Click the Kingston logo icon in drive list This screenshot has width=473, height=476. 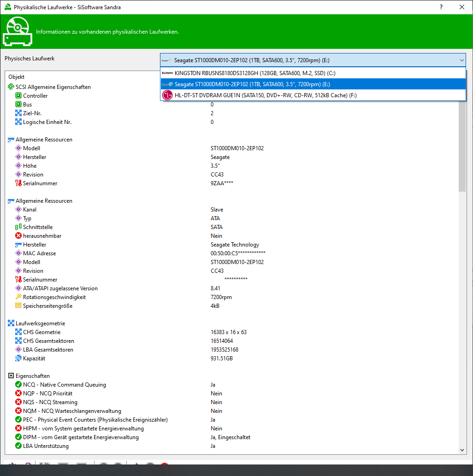point(167,73)
